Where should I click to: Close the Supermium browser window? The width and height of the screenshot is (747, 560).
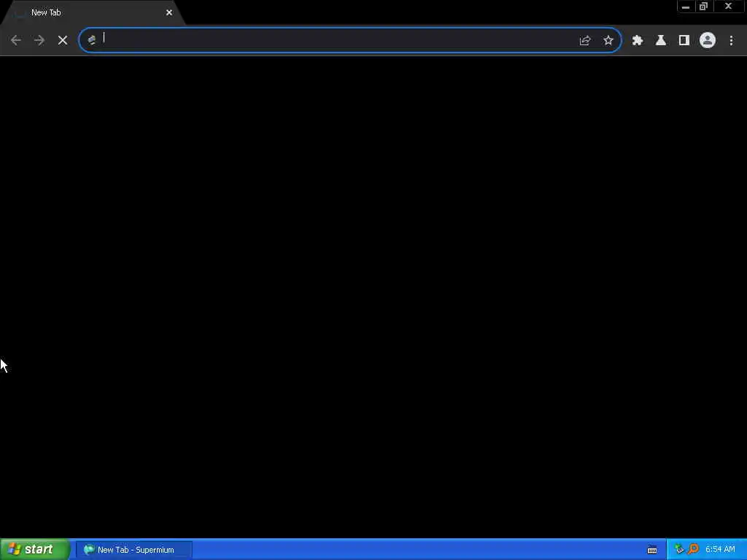point(729,7)
